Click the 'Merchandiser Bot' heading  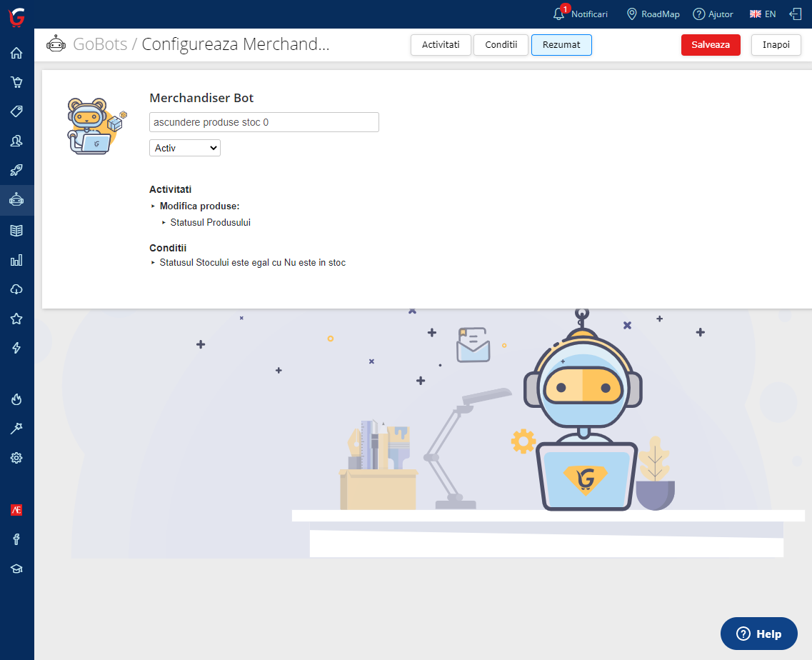pos(201,98)
